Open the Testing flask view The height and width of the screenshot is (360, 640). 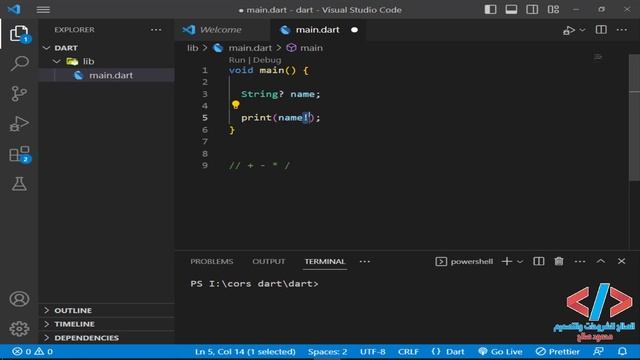[19, 184]
